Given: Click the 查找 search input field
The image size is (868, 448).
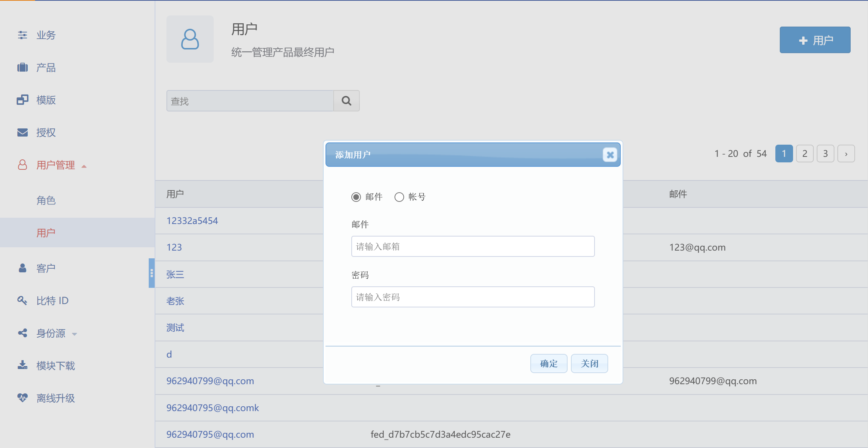Looking at the screenshot, I should (250, 101).
